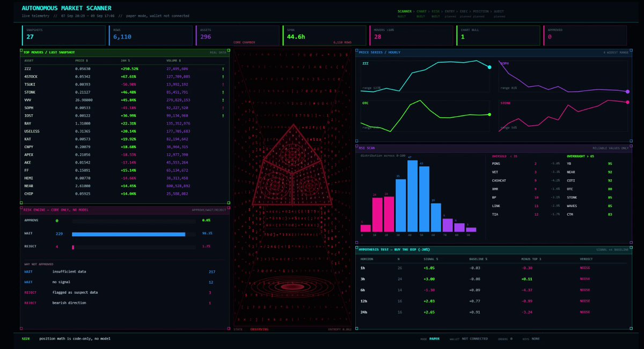The height and width of the screenshot is (349, 644).
Task: Click the "+3.00" signal value for 3h
Action: pyautogui.click(x=429, y=279)
